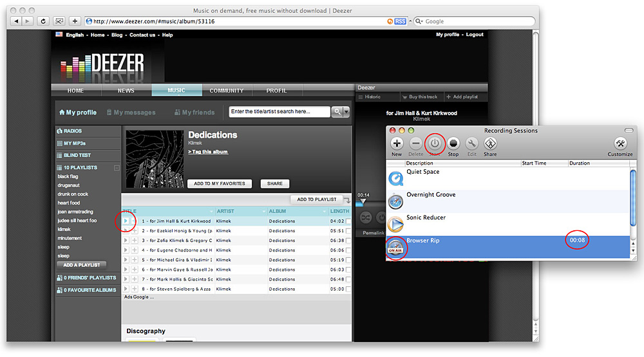Image resolution: width=644 pixels, height=357 pixels.
Task: Click Recording Sessions list scrollbar
Action: click(633, 199)
